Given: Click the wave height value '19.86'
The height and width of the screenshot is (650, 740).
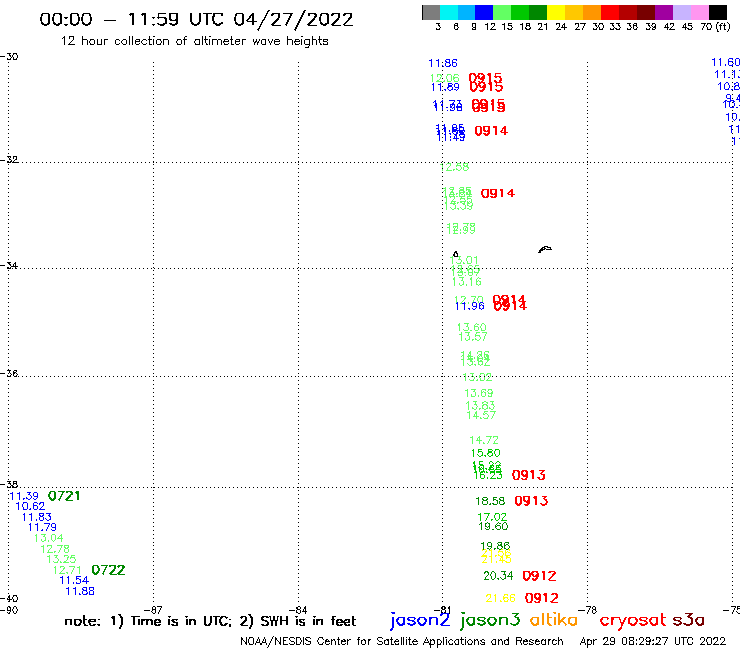Looking at the screenshot, I should [495, 546].
